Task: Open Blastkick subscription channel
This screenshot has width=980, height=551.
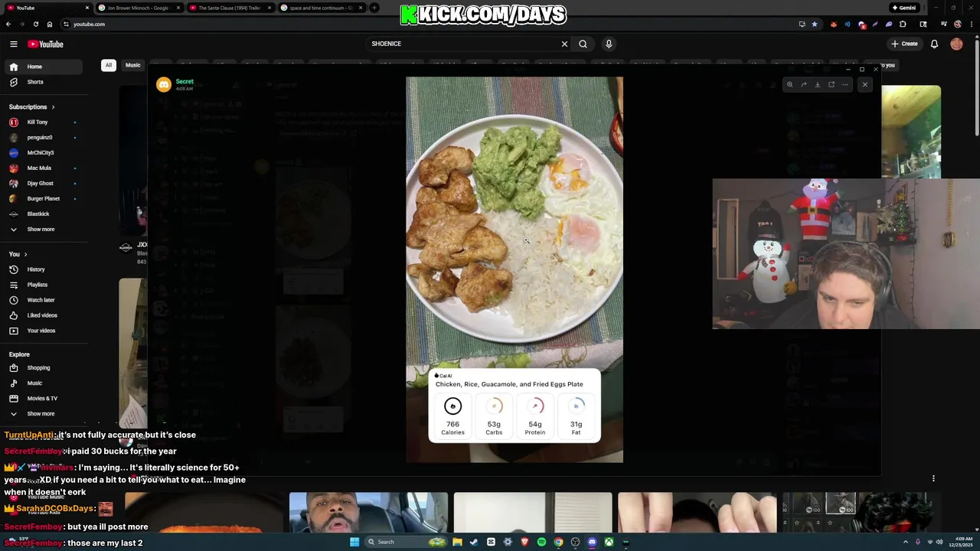Action: point(43,214)
